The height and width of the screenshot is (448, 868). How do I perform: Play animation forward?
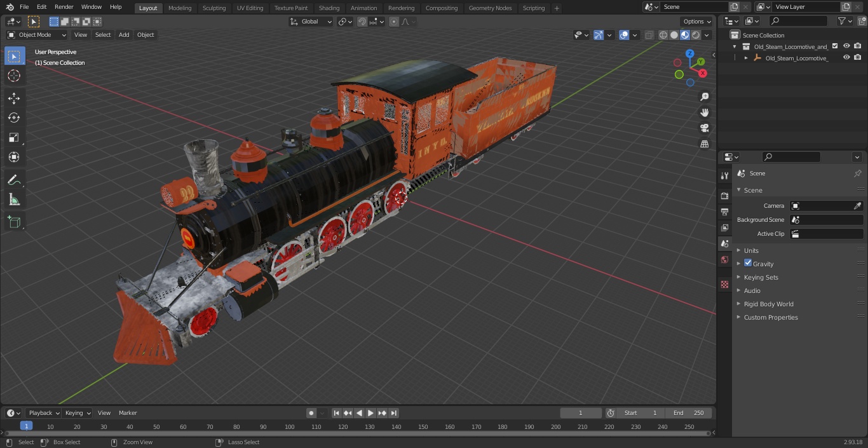[370, 413]
